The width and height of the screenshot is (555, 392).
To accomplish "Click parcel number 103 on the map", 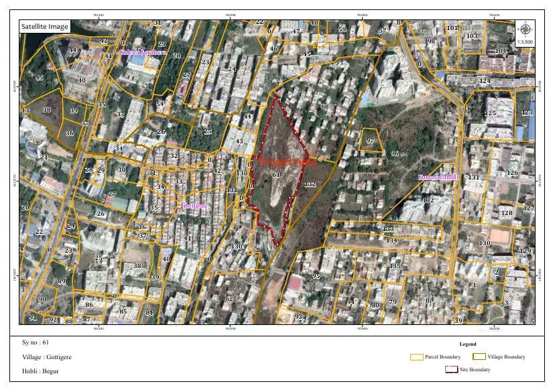I will [472, 36].
